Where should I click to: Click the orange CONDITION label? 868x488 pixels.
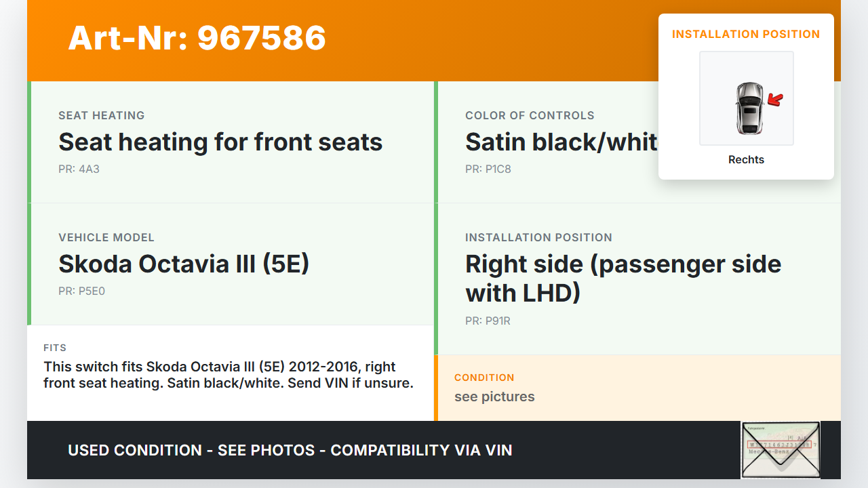pyautogui.click(x=484, y=378)
